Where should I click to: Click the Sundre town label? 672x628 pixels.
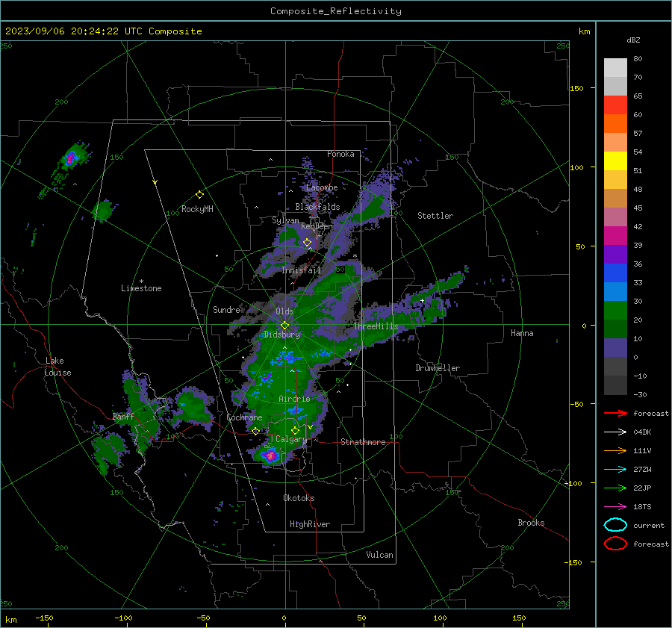226,309
